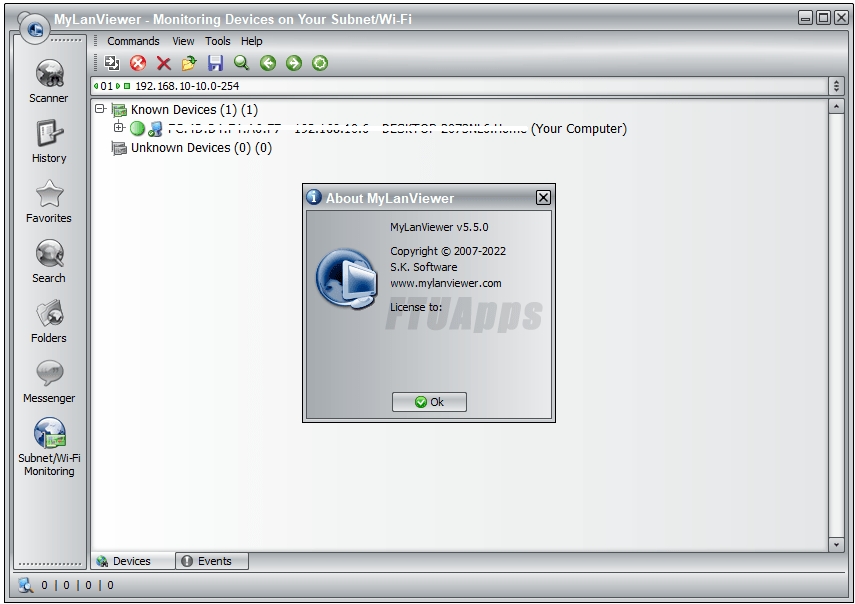Image resolution: width=855 pixels, height=604 pixels.
Task: Click the www.mylanviewer.com website text
Action: [x=445, y=283]
